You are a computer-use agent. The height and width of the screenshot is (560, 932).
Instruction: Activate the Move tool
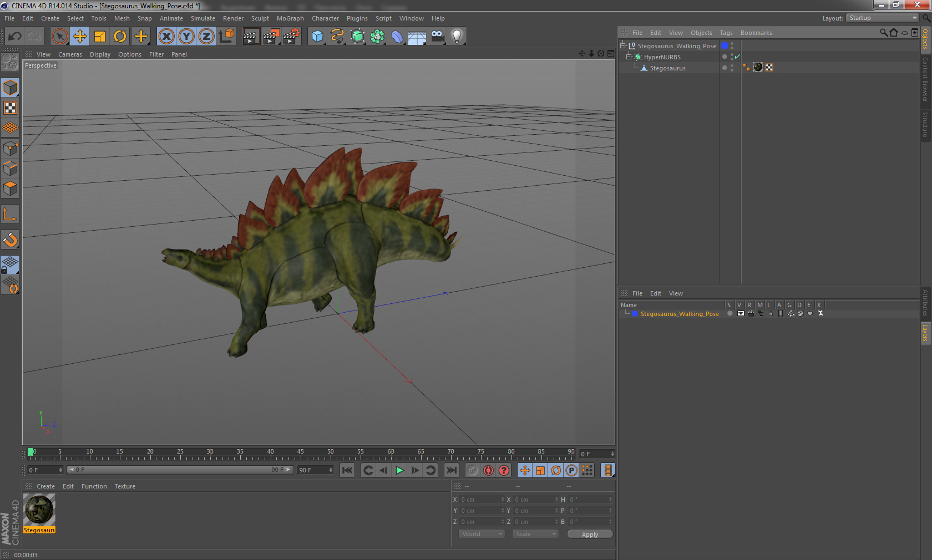point(80,37)
